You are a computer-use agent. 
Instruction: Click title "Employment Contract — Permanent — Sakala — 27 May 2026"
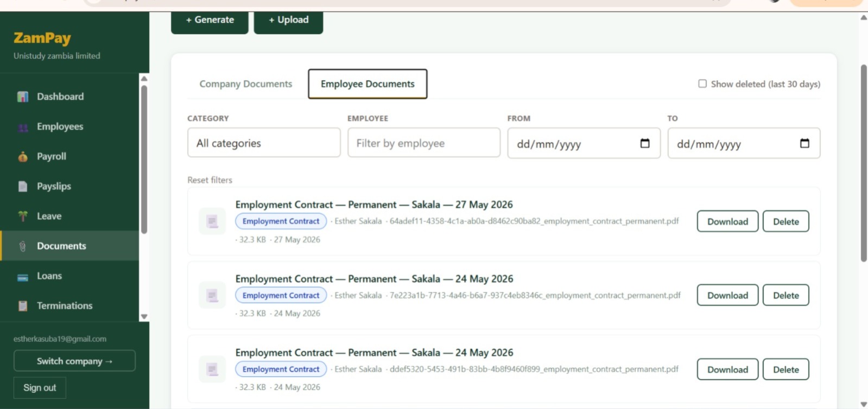(374, 204)
